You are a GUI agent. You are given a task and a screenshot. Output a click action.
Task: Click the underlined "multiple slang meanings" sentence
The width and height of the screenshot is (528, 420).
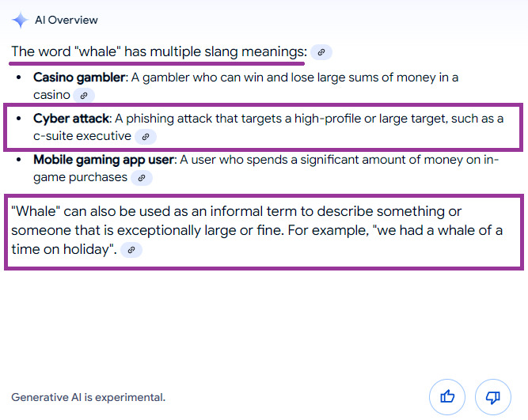pyautogui.click(x=158, y=52)
